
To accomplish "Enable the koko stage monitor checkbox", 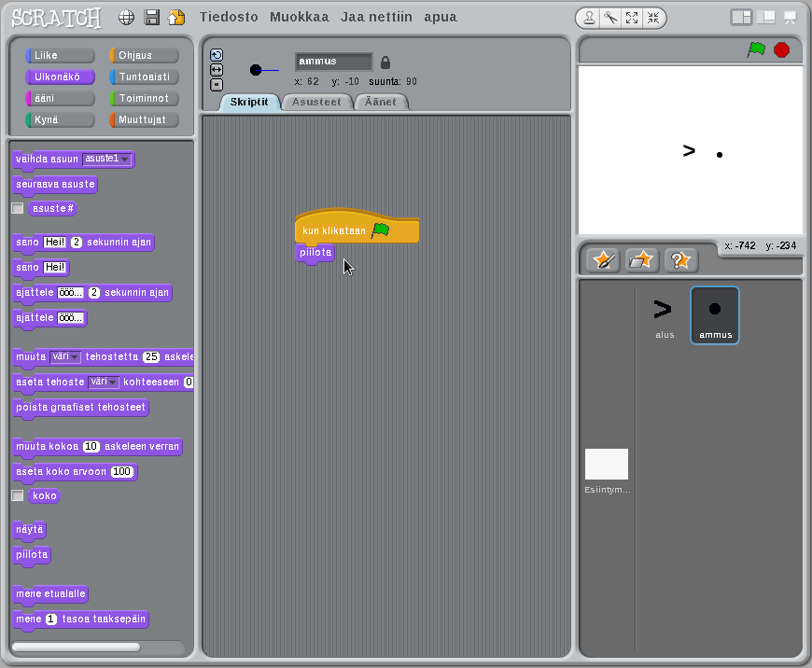I will pyautogui.click(x=18, y=495).
